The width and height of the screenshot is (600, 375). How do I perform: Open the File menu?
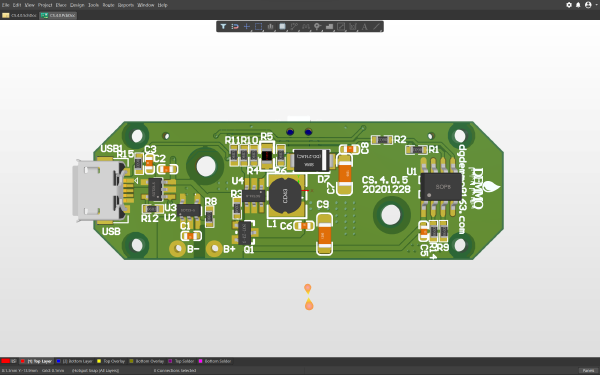(5, 5)
